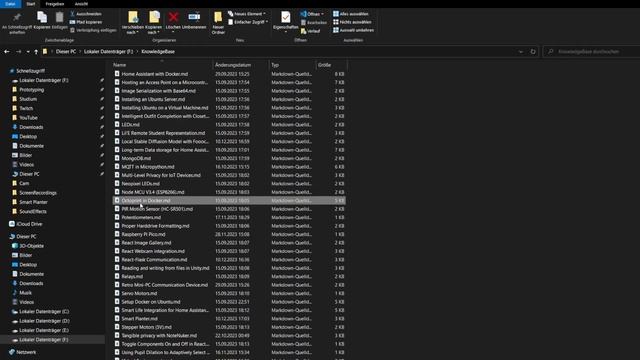Screen dimensions: 640x360
Task: Select Lokaler Datenträger (E:) drive
Action: pyautogui.click(x=40, y=331)
